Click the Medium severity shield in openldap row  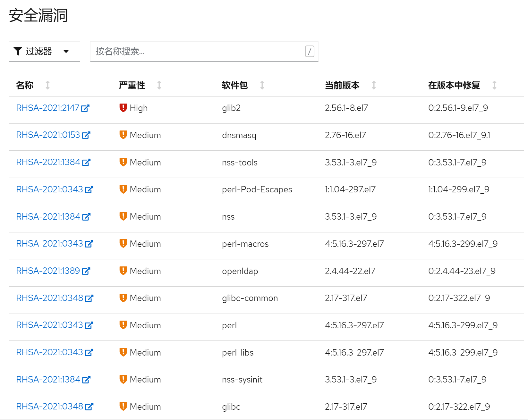pyautogui.click(x=123, y=271)
